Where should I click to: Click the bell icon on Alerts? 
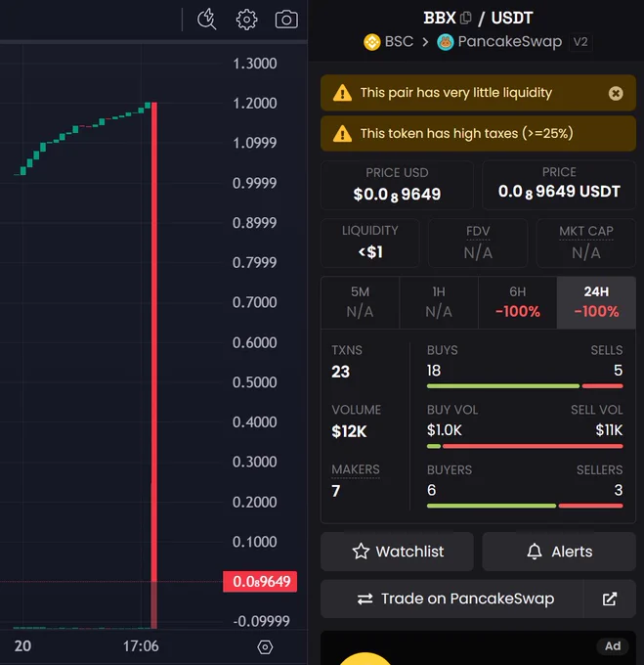pyautogui.click(x=535, y=552)
